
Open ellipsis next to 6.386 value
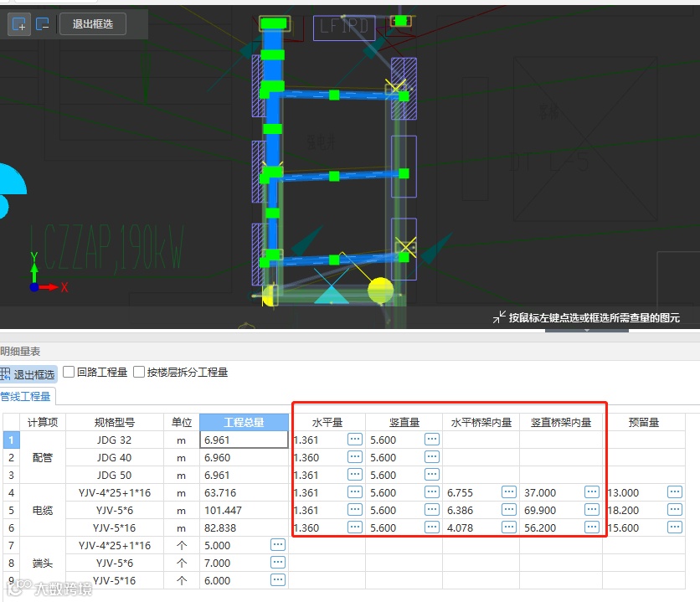[x=509, y=510]
